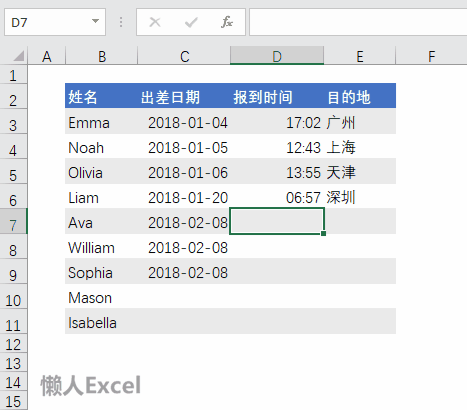Select the destination cell 上海
This screenshot has width=467, height=410.
coord(360,146)
